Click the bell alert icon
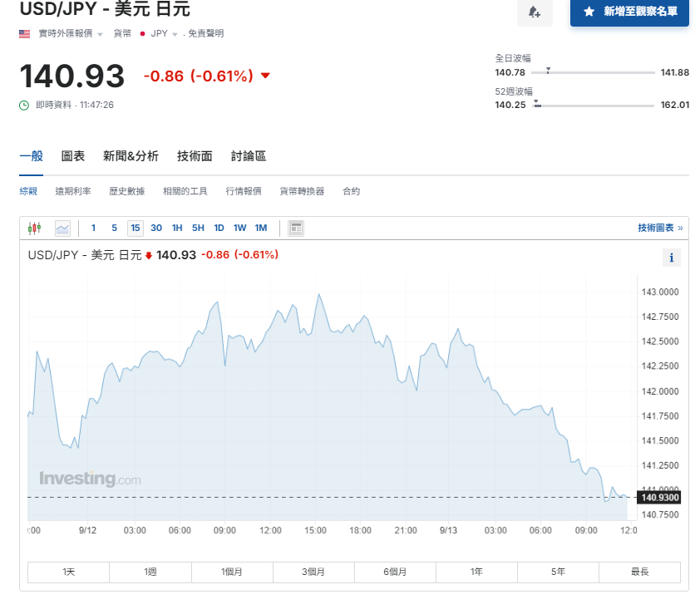 (x=535, y=12)
